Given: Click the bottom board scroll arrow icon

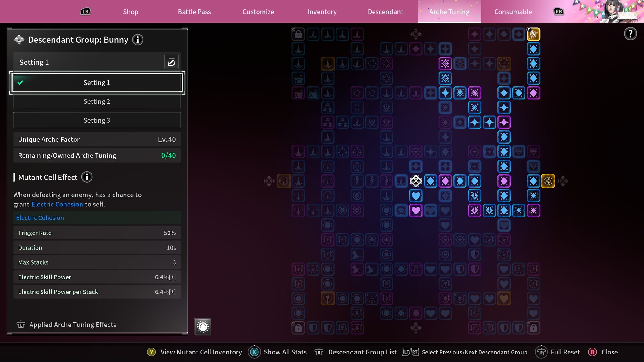Looking at the screenshot, I should 416,328.
